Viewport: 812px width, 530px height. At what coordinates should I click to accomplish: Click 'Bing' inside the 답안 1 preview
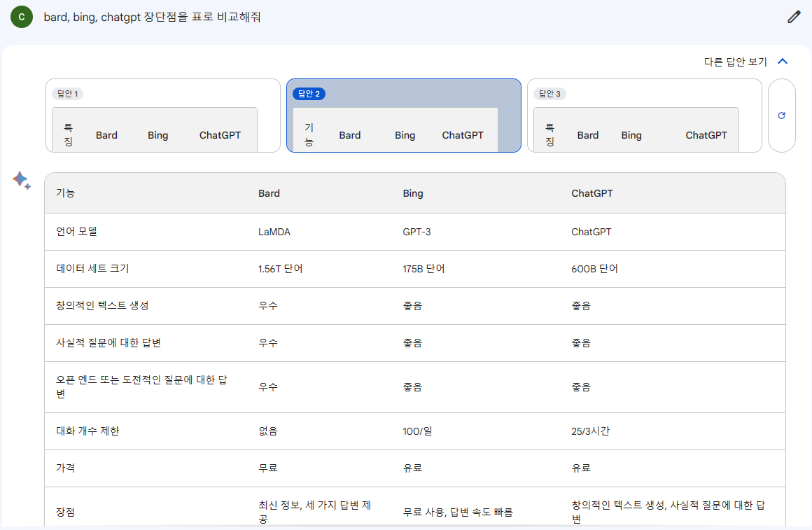pyautogui.click(x=157, y=135)
